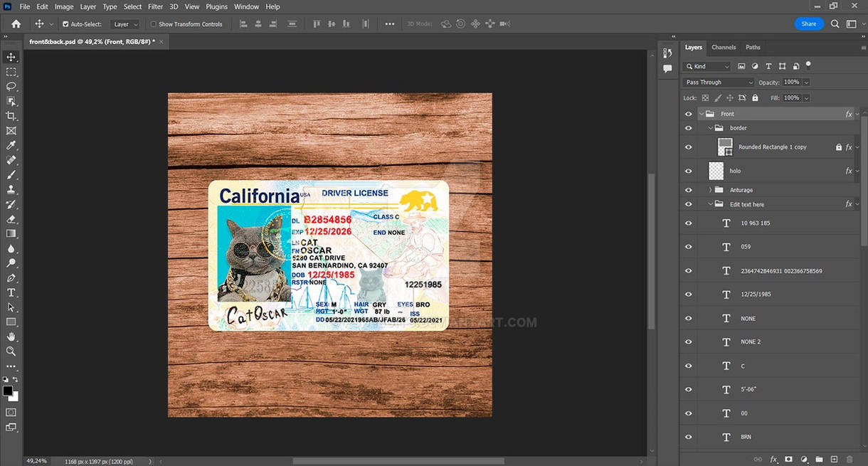Select the Object Selection tool
868x466 pixels.
click(x=11, y=101)
